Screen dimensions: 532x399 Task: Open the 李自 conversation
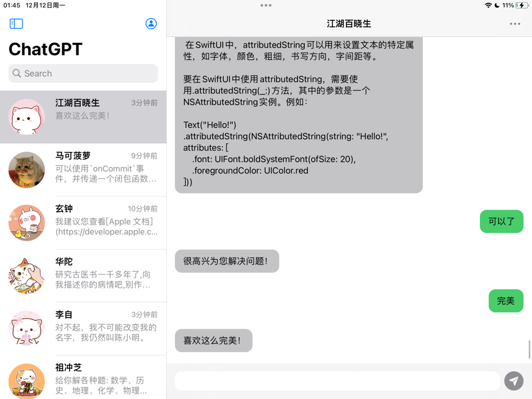pyautogui.click(x=83, y=328)
